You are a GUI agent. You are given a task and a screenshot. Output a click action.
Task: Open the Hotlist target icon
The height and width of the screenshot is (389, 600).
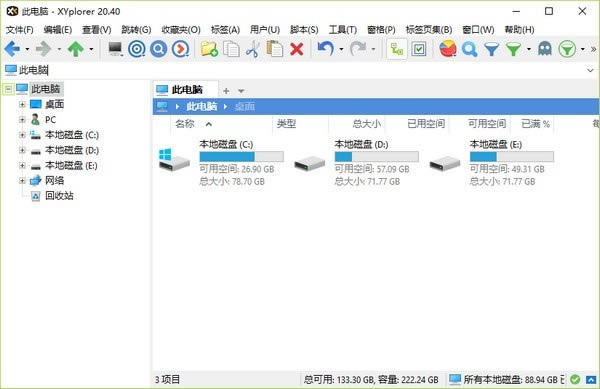click(137, 49)
